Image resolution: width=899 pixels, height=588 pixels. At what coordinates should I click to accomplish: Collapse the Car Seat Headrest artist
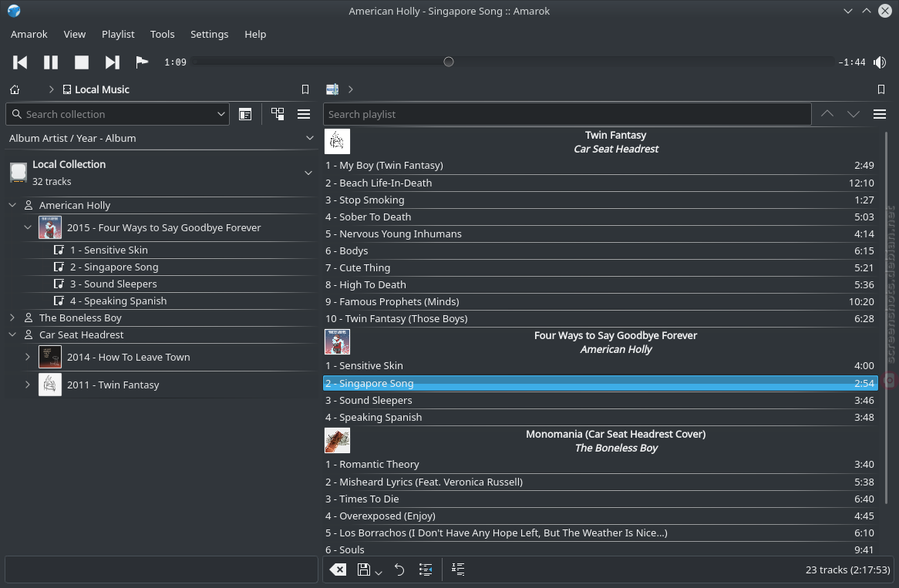tap(12, 334)
